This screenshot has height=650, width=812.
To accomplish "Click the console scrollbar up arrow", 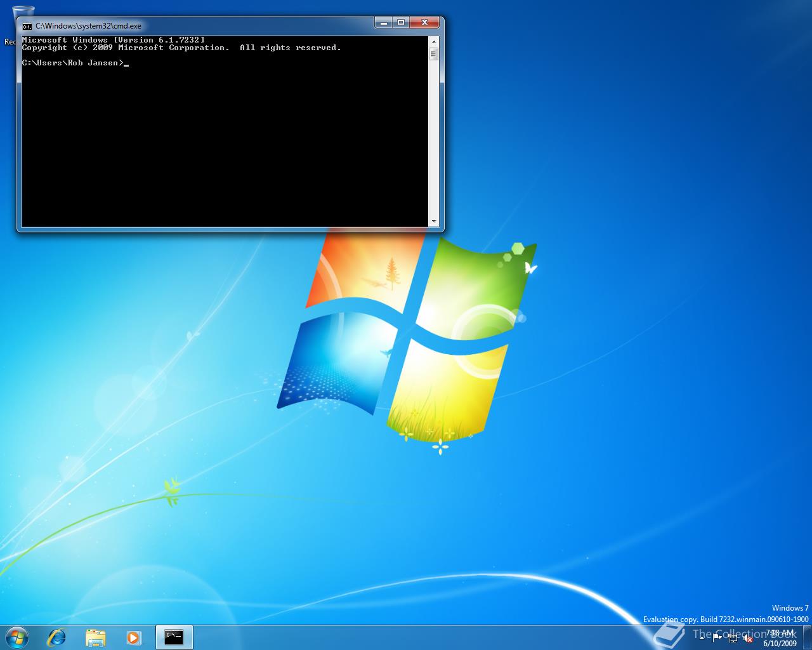I will tap(434, 42).
